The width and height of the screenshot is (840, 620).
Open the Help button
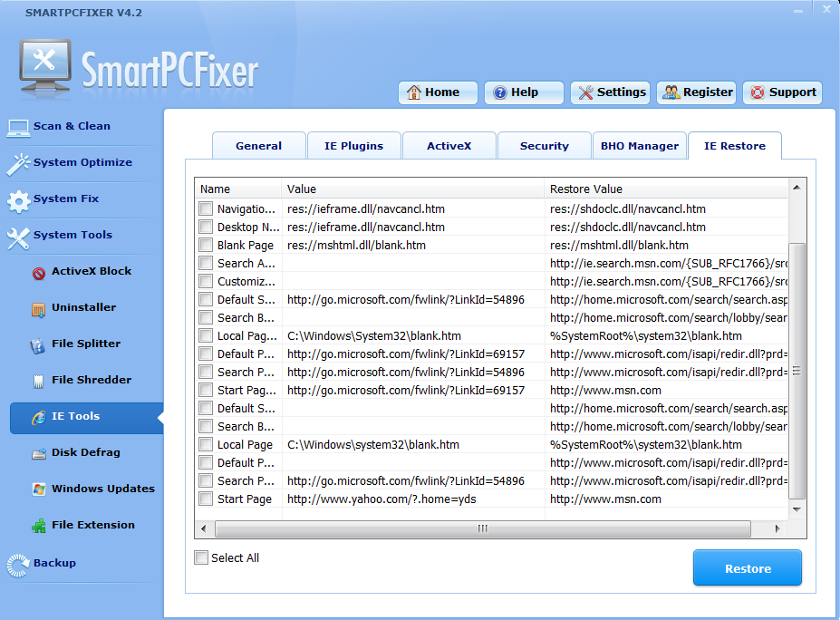click(x=524, y=92)
